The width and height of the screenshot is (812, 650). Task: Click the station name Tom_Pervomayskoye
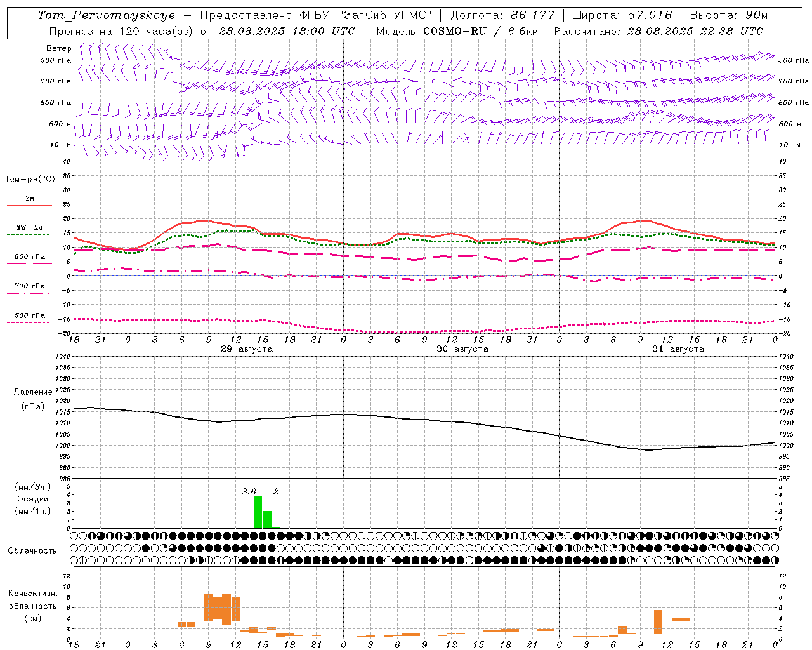click(106, 15)
